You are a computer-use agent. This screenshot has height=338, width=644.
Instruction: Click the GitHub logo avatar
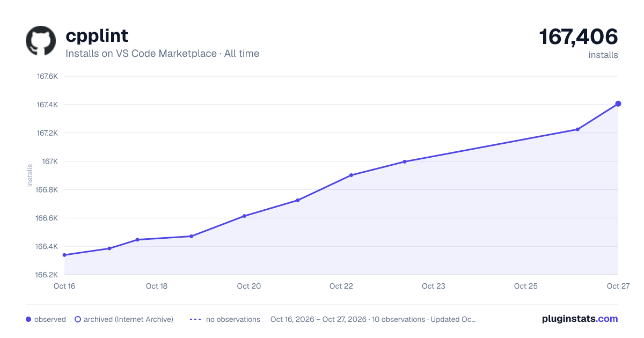tap(41, 41)
